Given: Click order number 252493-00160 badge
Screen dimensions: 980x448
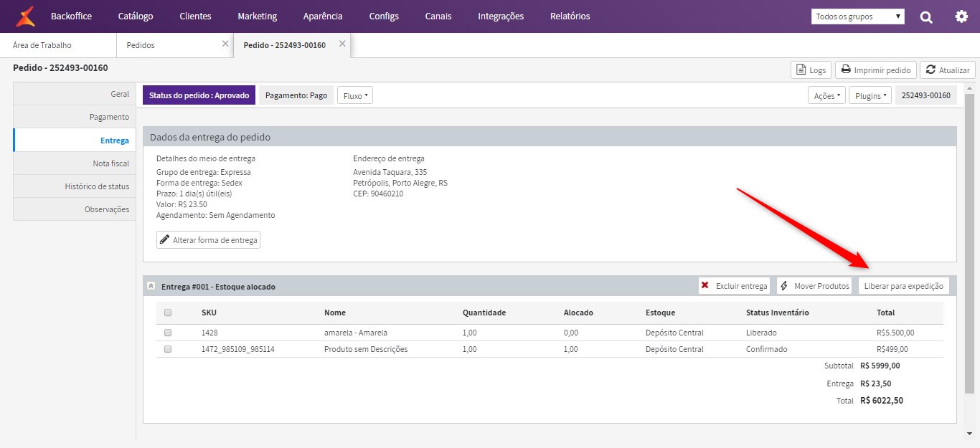Looking at the screenshot, I should [925, 95].
